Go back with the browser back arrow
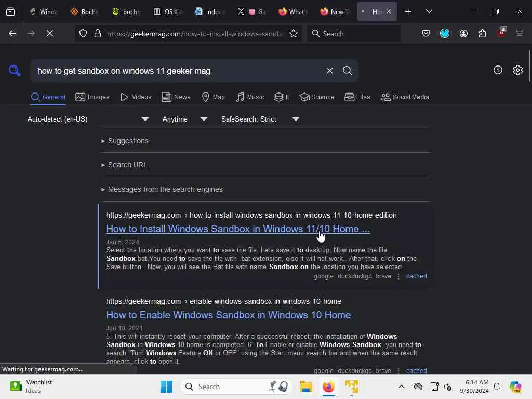This screenshot has height=399, width=532. tap(12, 33)
